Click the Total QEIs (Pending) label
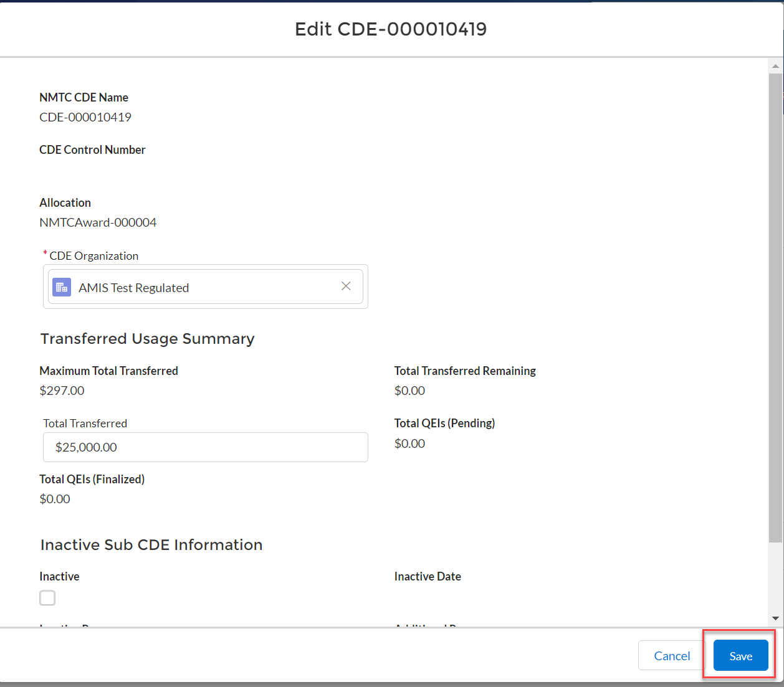 pyautogui.click(x=444, y=423)
